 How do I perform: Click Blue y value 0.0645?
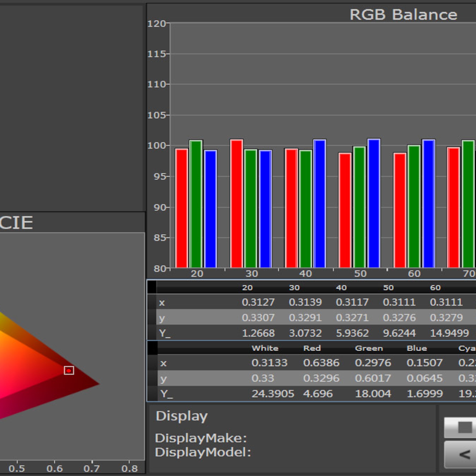point(425,378)
